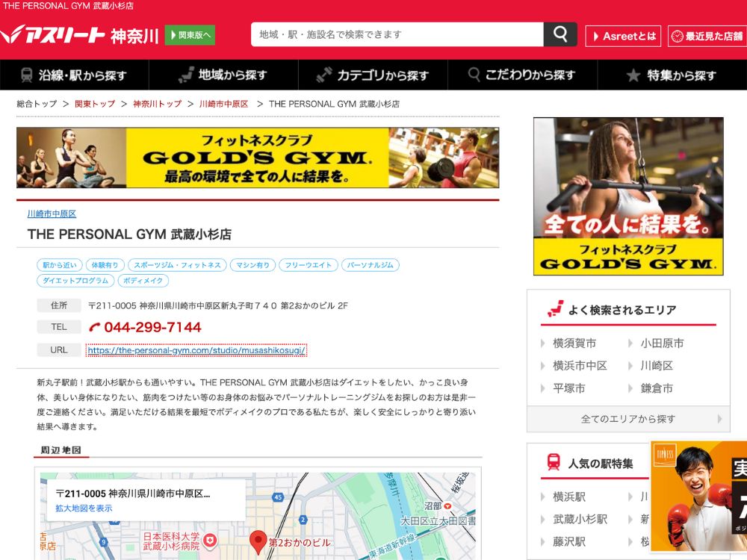Switch region with 関東版へ button
747x560 pixels.
coord(190,35)
